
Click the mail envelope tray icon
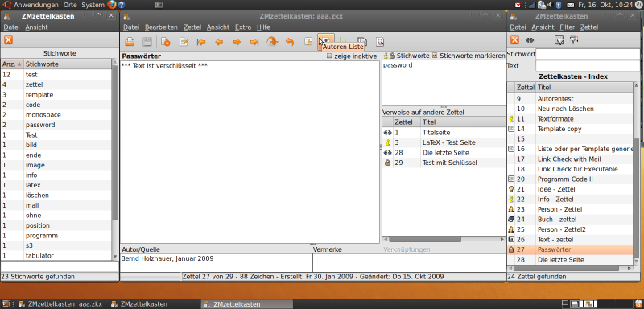[x=571, y=5]
